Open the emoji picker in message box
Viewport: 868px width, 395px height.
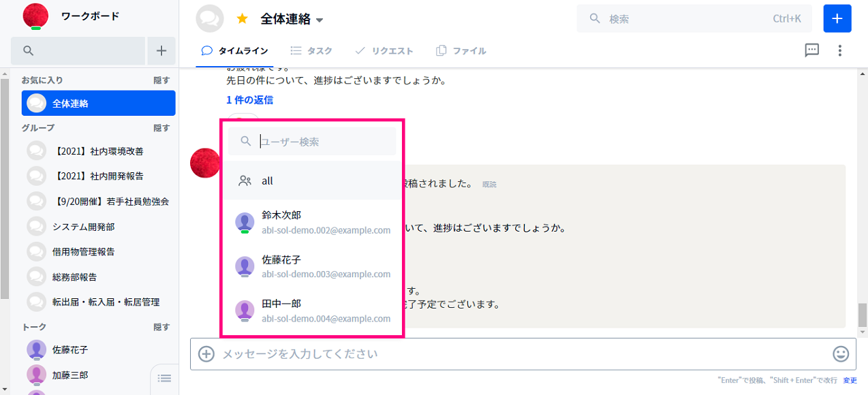(x=841, y=354)
